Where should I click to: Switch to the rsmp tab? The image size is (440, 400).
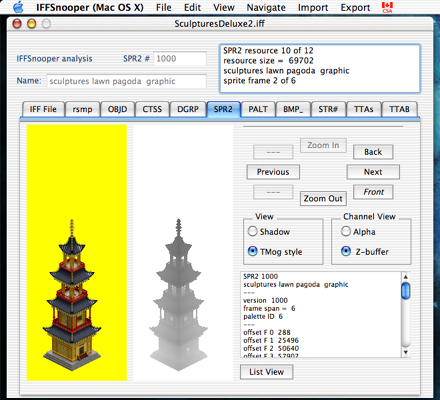[x=82, y=109]
